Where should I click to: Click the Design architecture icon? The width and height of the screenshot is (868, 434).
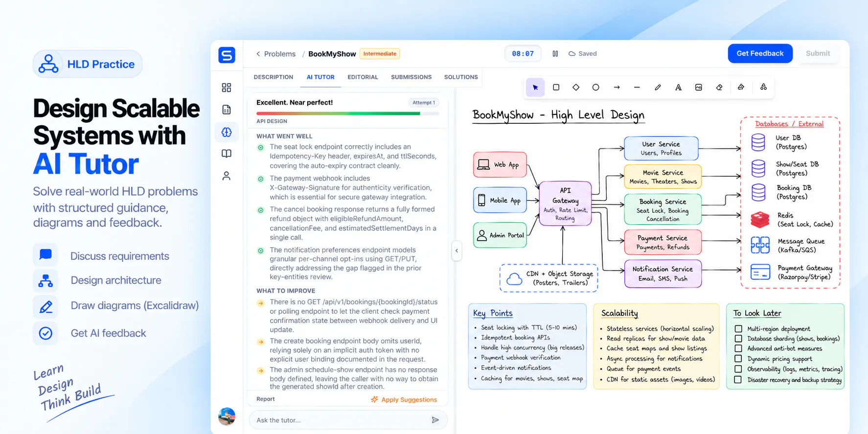point(46,281)
